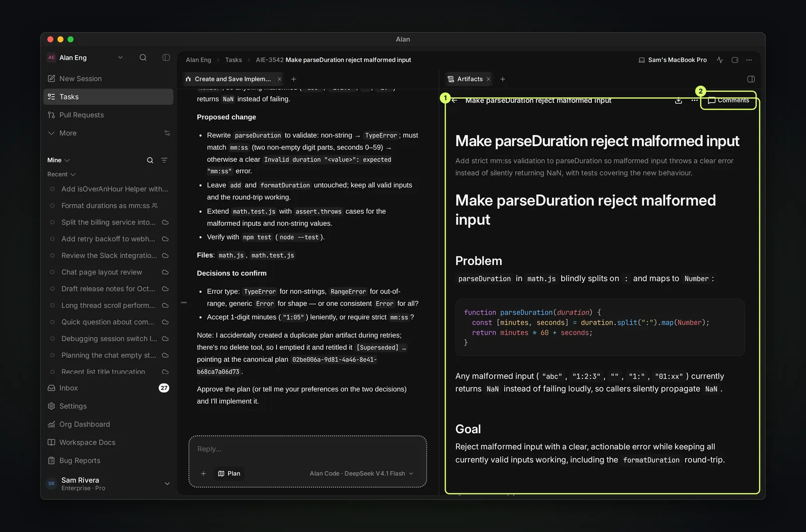This screenshot has width=806, height=532.
Task: Open the Inbox
Action: pos(108,388)
